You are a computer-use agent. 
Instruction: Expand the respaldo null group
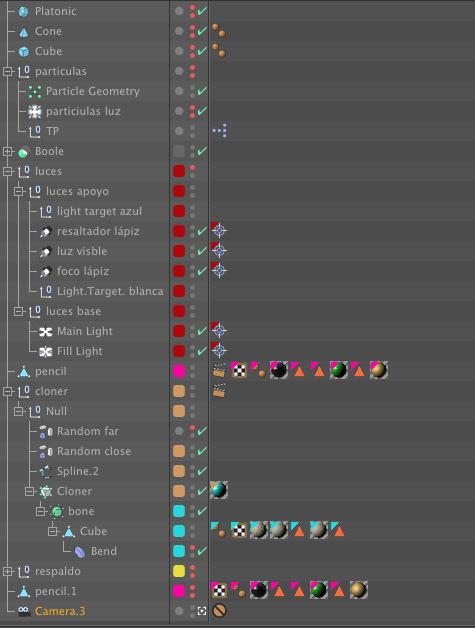(7, 572)
